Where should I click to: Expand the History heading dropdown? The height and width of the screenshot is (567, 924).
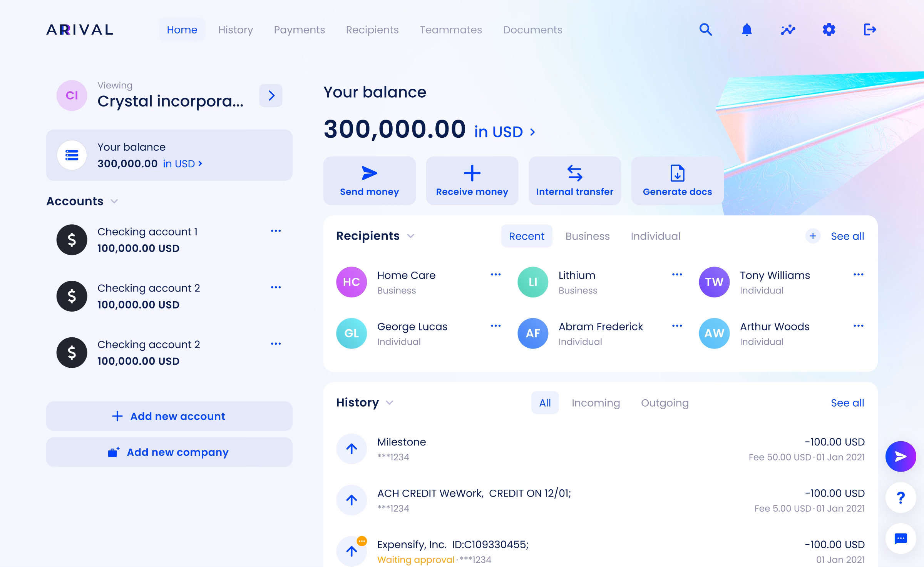(389, 402)
